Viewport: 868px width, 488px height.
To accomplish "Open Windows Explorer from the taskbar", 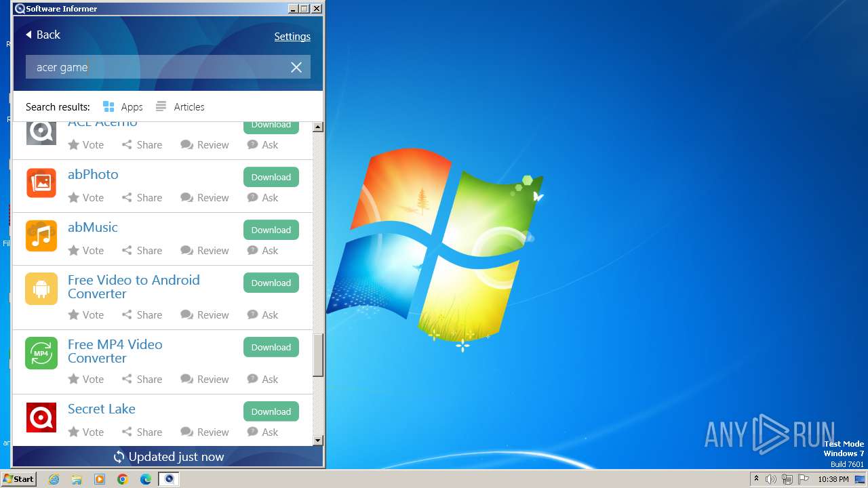I will [77, 479].
